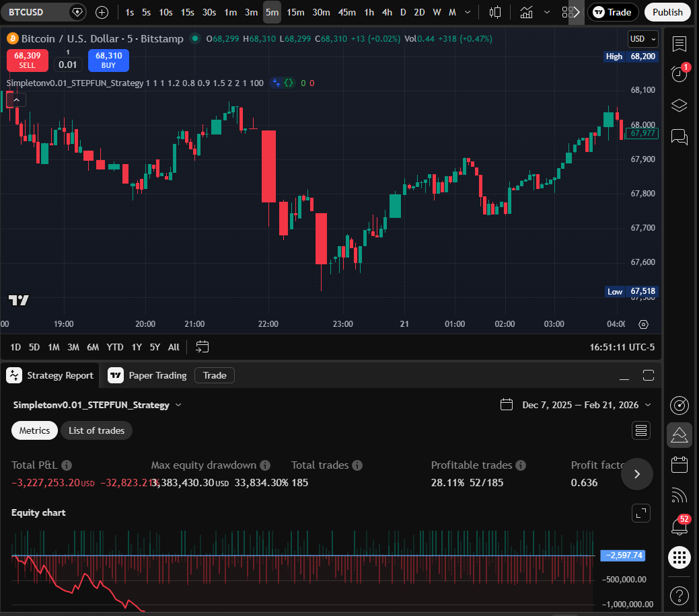Viewport: 699px width, 616px height.
Task: Open the Watchlist and details panel icon
Action: click(679, 44)
